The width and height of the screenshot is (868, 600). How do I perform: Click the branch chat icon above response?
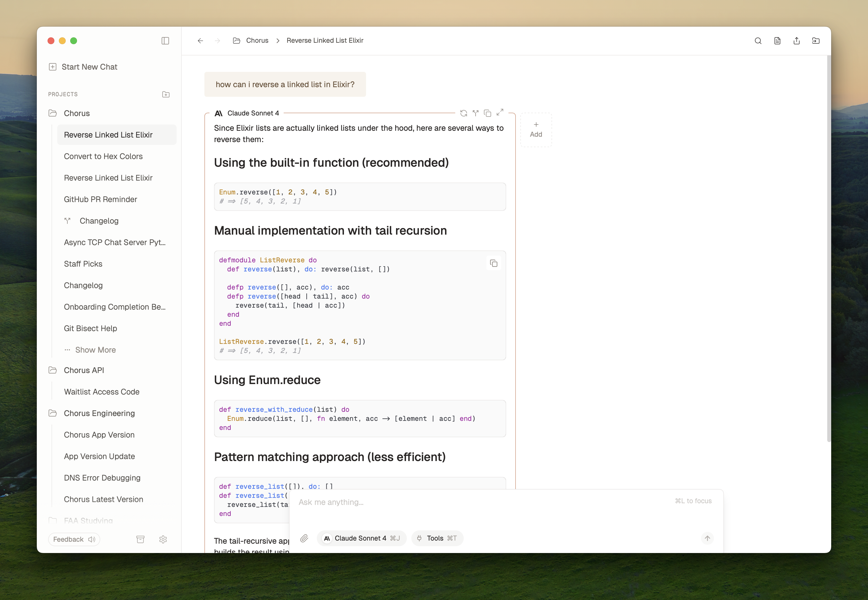pyautogui.click(x=475, y=113)
